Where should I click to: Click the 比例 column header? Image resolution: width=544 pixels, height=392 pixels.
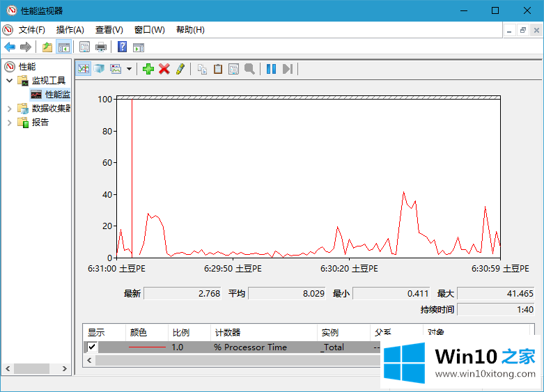pos(189,332)
